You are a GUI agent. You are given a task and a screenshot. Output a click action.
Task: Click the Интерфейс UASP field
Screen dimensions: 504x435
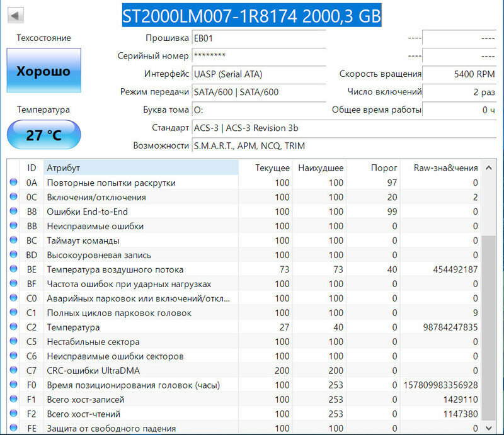259,74
